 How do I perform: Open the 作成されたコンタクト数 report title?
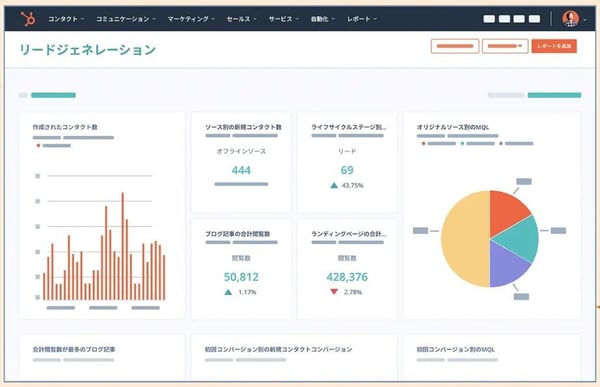point(65,127)
